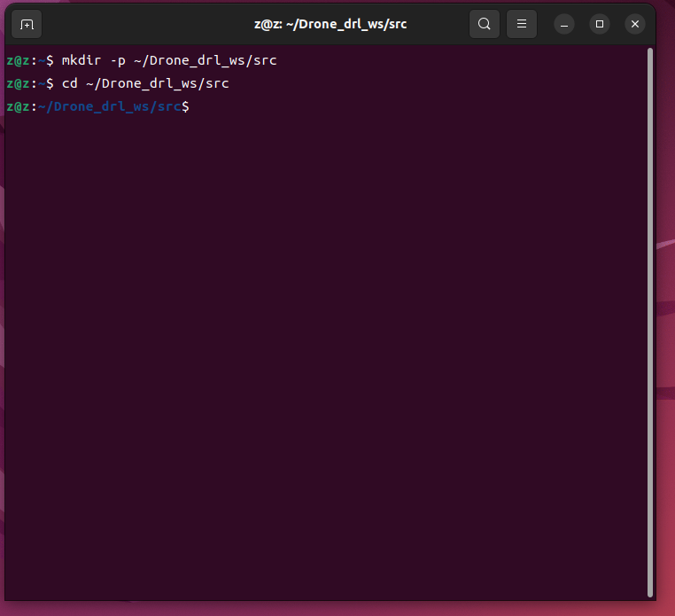The width and height of the screenshot is (675, 616).
Task: Click the blue ~/Drone_drl_ws/src prompt path
Action: click(109, 106)
